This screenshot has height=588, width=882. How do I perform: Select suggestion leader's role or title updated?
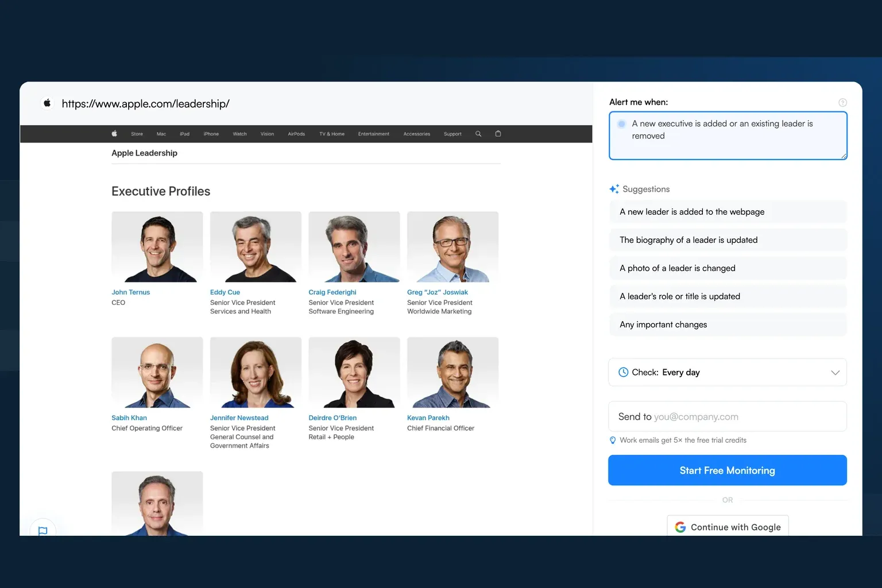(728, 296)
